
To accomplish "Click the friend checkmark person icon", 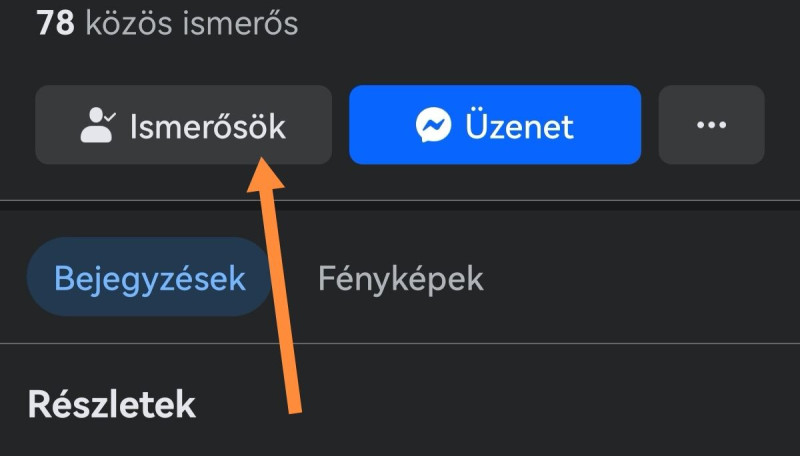I will pos(98,125).
